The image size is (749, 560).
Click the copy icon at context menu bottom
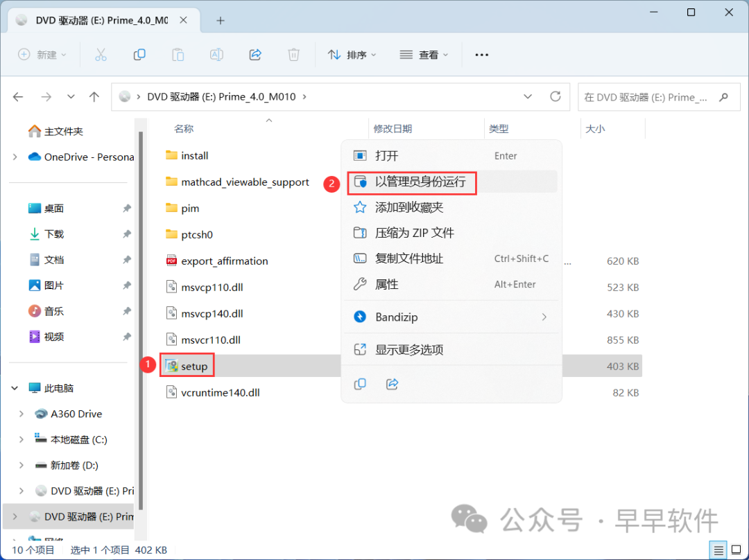click(x=360, y=384)
